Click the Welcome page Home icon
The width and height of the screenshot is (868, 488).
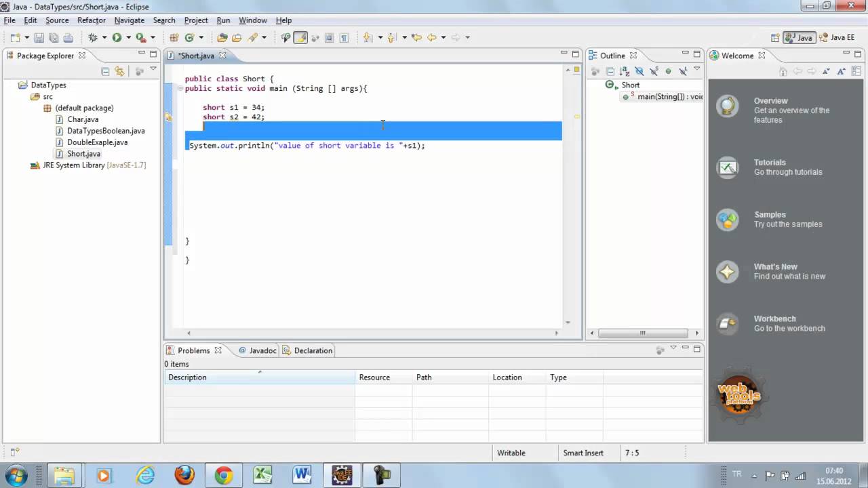[x=783, y=71]
